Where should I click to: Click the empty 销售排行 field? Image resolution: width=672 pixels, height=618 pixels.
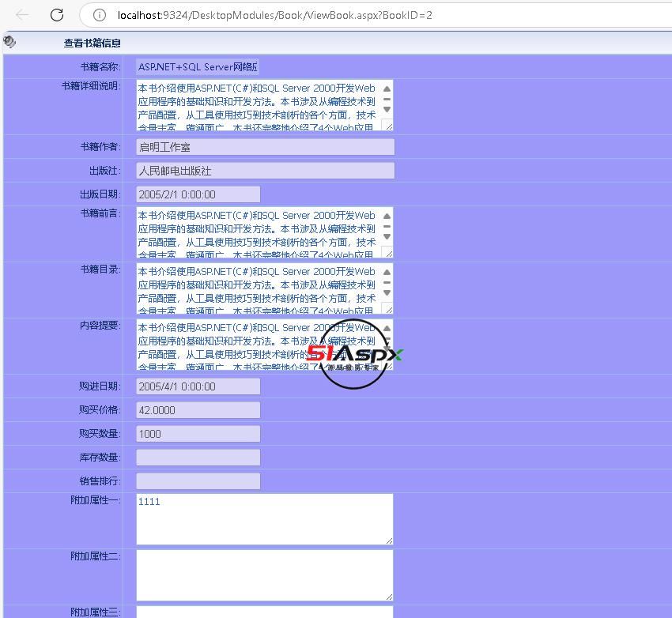[198, 481]
